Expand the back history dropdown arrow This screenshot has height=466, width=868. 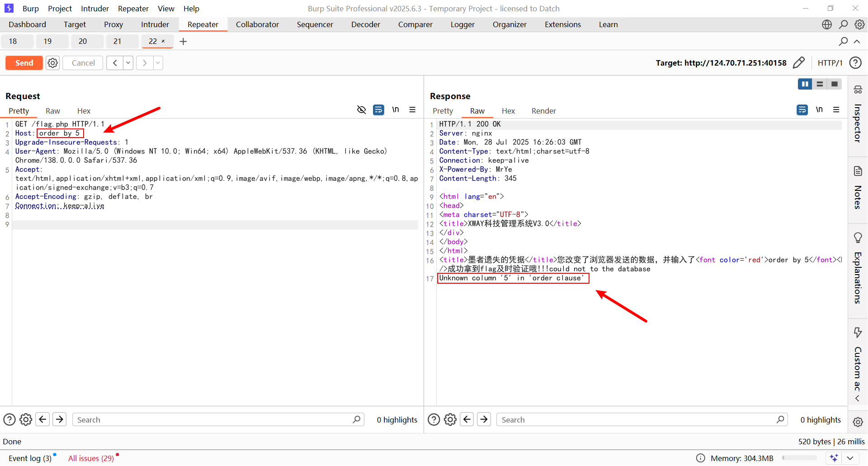tap(128, 63)
